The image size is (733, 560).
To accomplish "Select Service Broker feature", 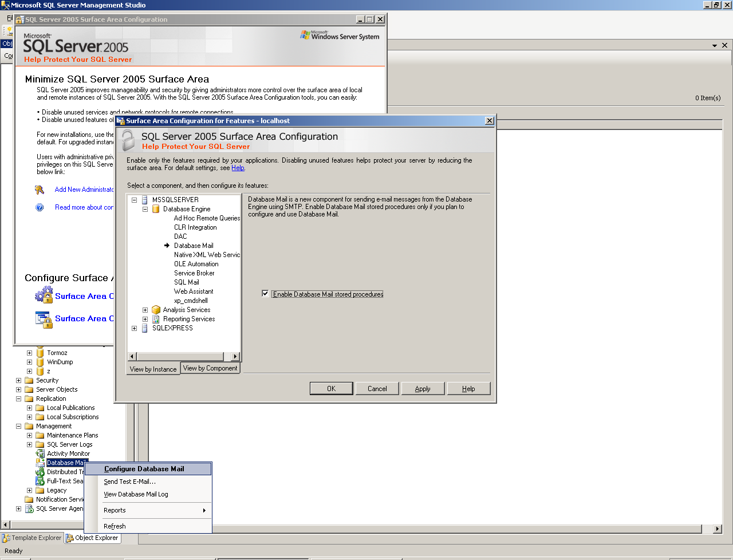I will 194,273.
